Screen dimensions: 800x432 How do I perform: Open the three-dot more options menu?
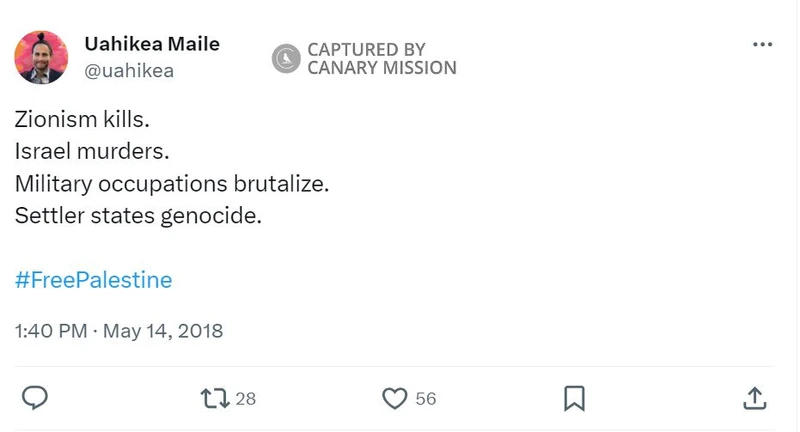click(x=762, y=45)
